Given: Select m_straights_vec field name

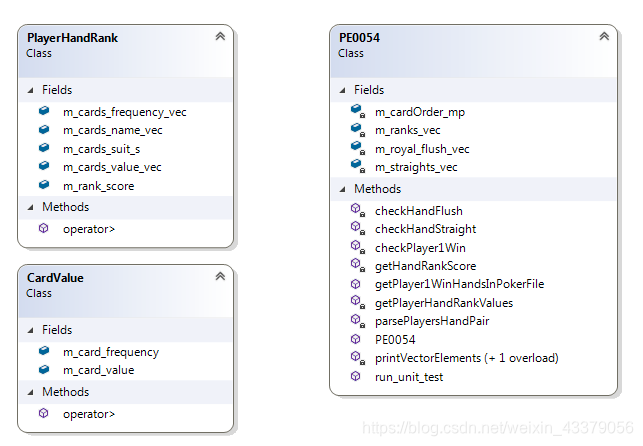Looking at the screenshot, I should coord(416,167).
